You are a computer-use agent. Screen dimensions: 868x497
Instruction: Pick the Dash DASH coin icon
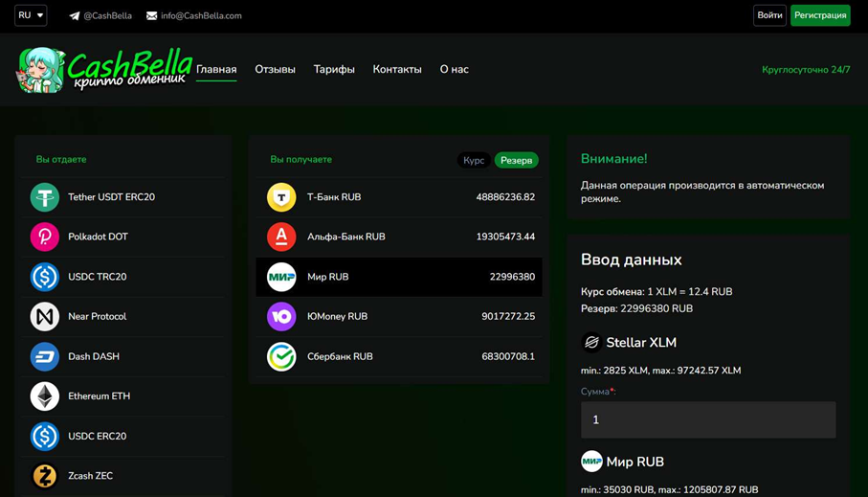click(x=44, y=356)
